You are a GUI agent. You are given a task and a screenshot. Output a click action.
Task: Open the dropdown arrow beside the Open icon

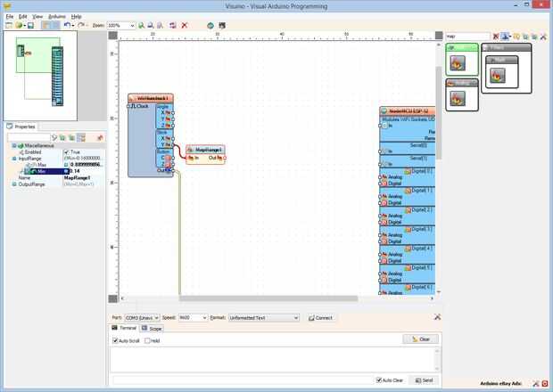pyautogui.click(x=24, y=26)
